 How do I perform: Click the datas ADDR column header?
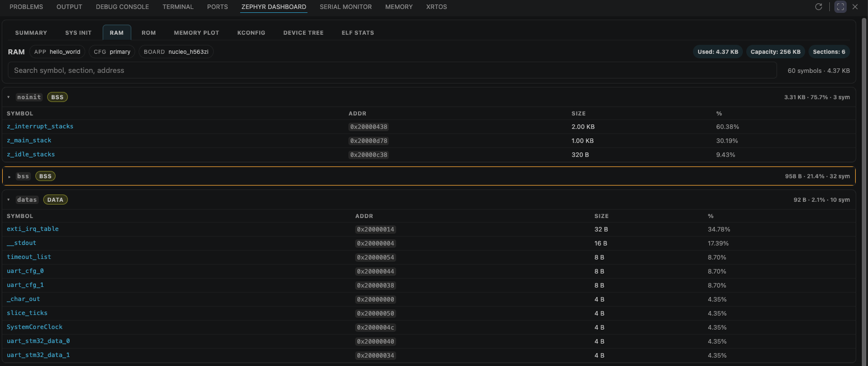tap(364, 216)
